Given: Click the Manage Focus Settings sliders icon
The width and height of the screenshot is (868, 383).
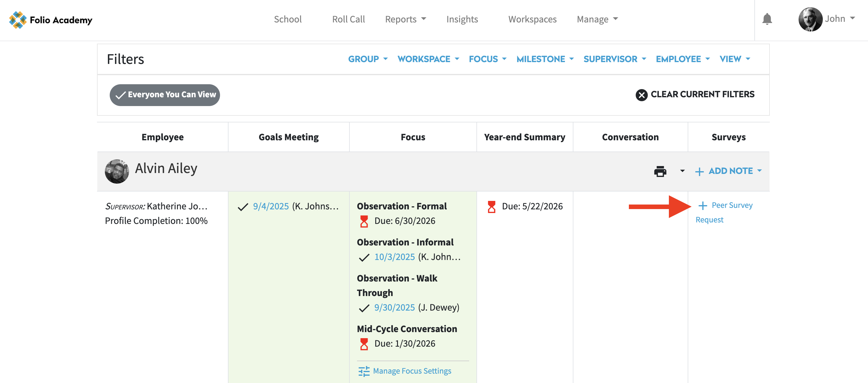Looking at the screenshot, I should [x=364, y=371].
